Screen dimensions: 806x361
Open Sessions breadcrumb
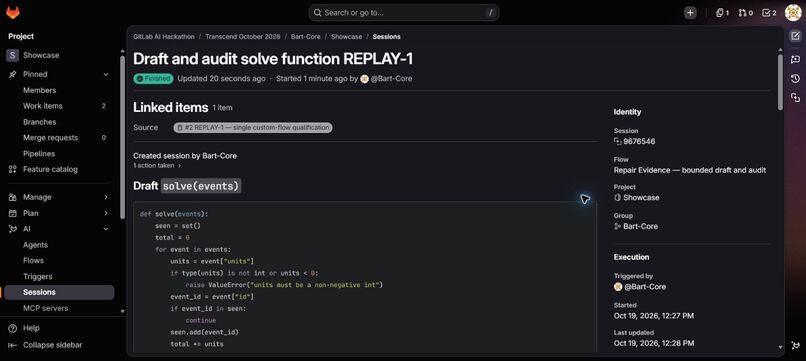pos(387,37)
